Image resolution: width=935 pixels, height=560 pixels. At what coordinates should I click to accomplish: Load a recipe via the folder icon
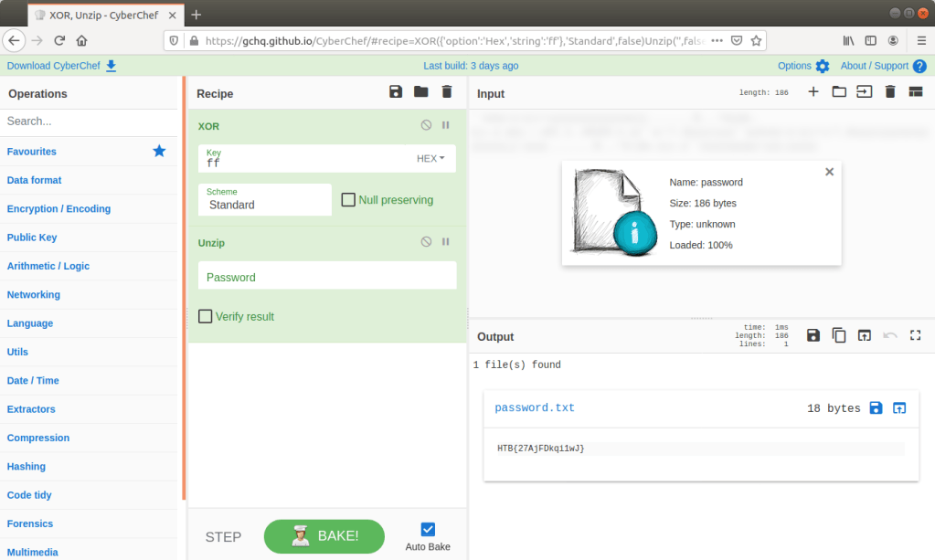click(x=420, y=91)
